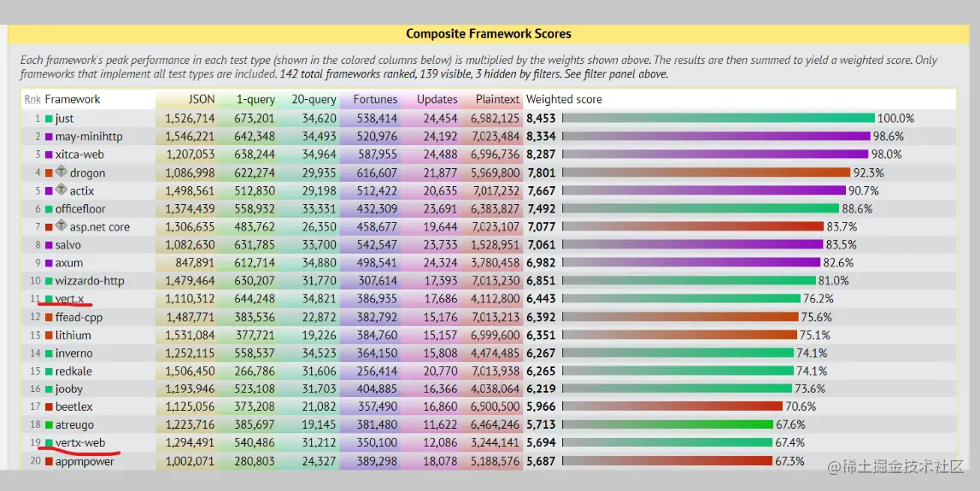980x491 pixels.
Task: Click weighted score 5,694 for vertx-web
Action: (541, 443)
